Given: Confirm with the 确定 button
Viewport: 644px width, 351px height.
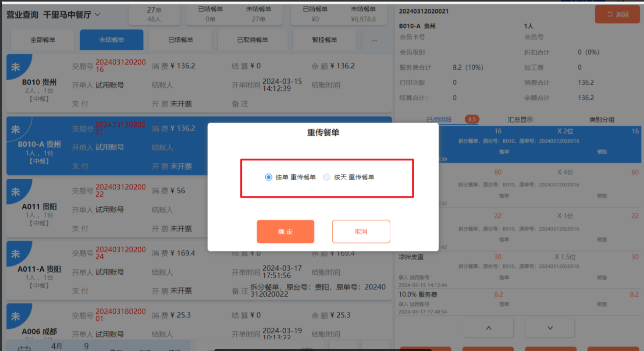Looking at the screenshot, I should (285, 231).
